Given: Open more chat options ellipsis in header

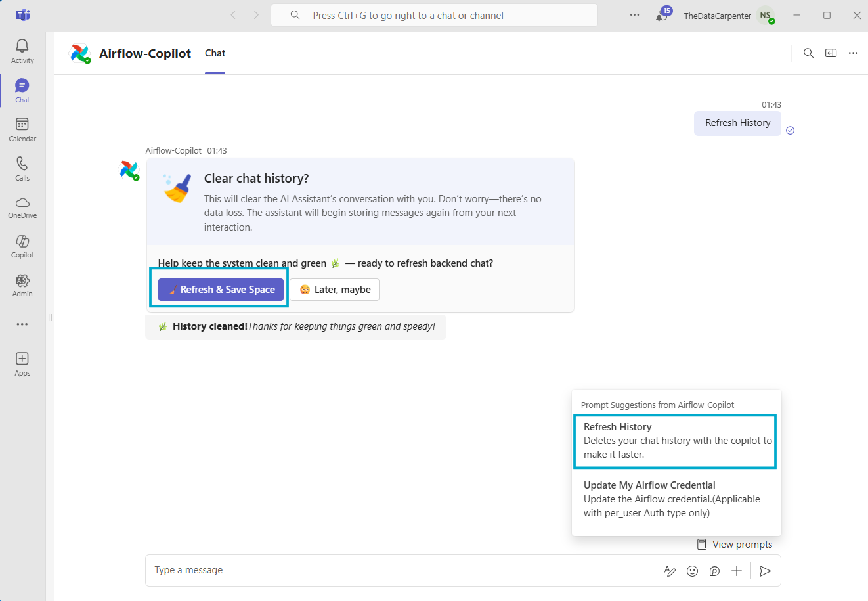Looking at the screenshot, I should tap(854, 53).
